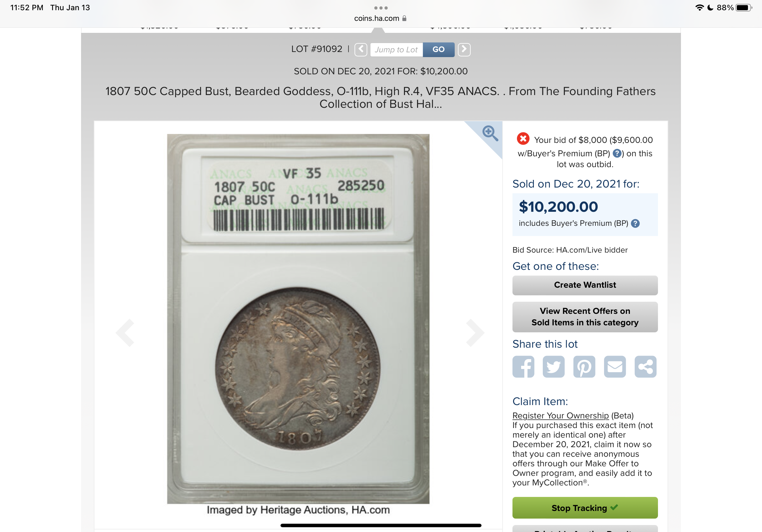Viewport: 762px width, 532px height.
Task: Tap the coins.ha.com address bar
Action: click(x=380, y=18)
